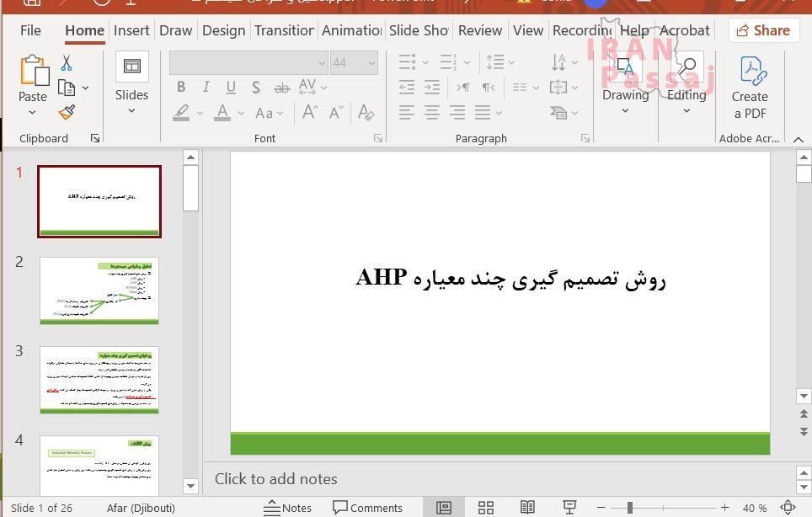Image resolution: width=812 pixels, height=517 pixels.
Task: Open the Acrobat tab
Action: point(684,30)
